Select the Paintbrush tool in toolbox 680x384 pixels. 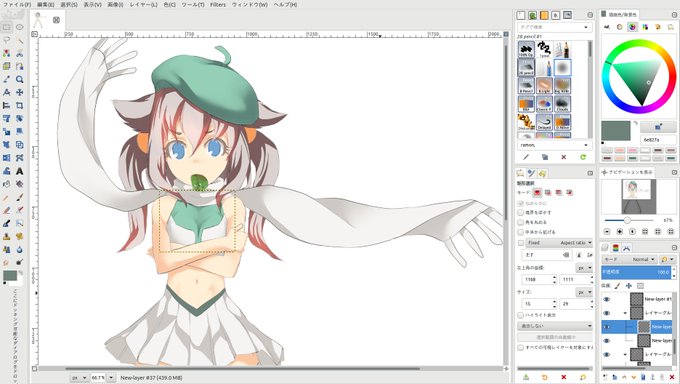(20, 197)
